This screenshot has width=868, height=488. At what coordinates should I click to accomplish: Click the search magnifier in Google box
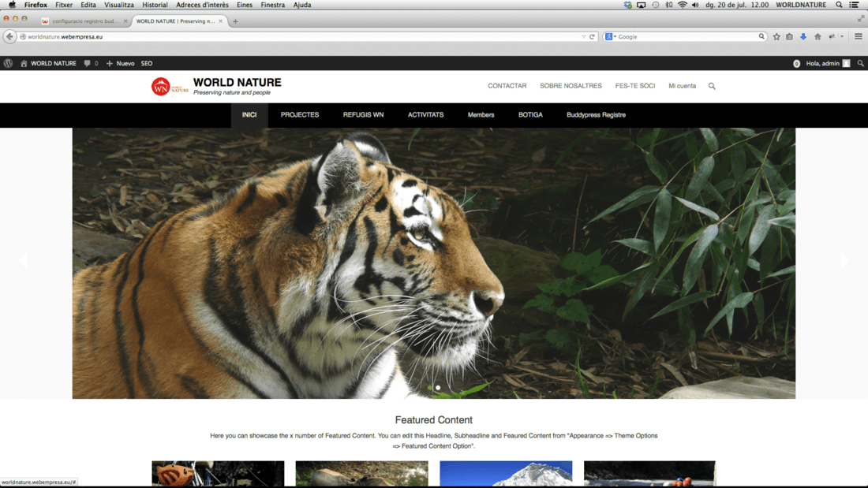[x=761, y=36]
